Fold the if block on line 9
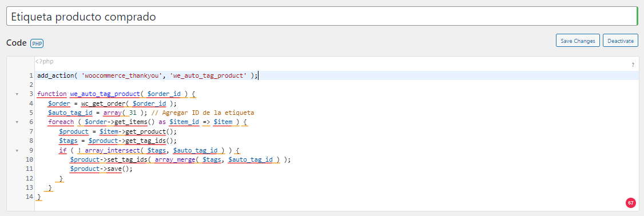This screenshot has width=644, height=216. [17, 150]
